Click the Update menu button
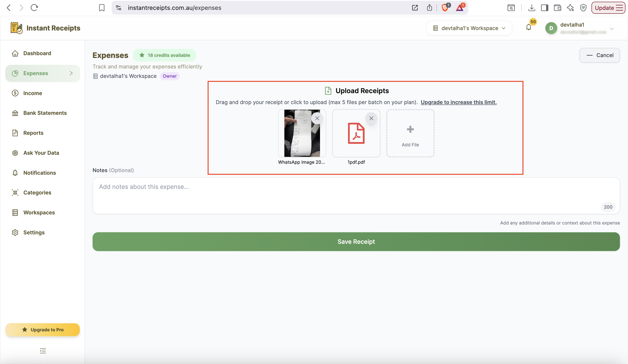Screen dimensions: 628x364 click(x=608, y=8)
